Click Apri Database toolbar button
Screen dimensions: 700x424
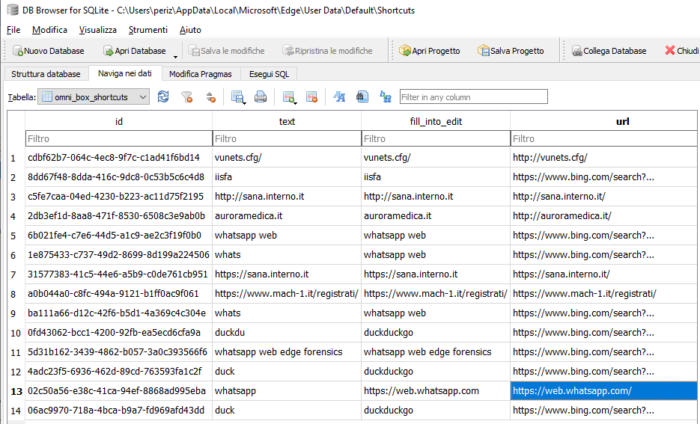click(x=134, y=51)
